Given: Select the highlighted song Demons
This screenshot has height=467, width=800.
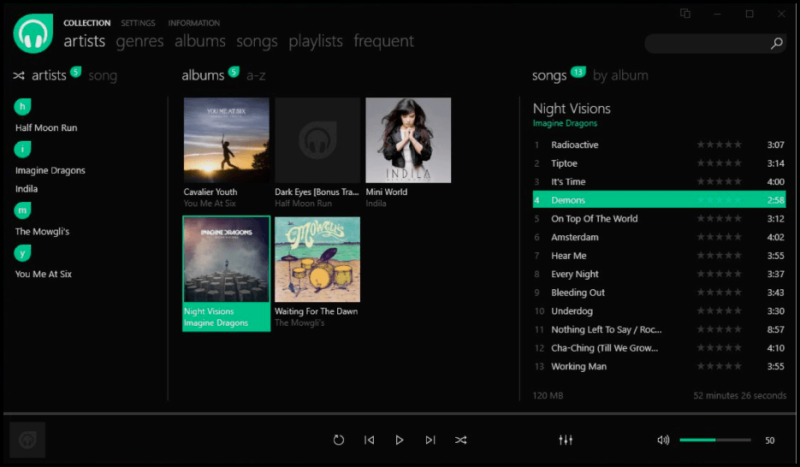Looking at the screenshot, I should click(659, 200).
